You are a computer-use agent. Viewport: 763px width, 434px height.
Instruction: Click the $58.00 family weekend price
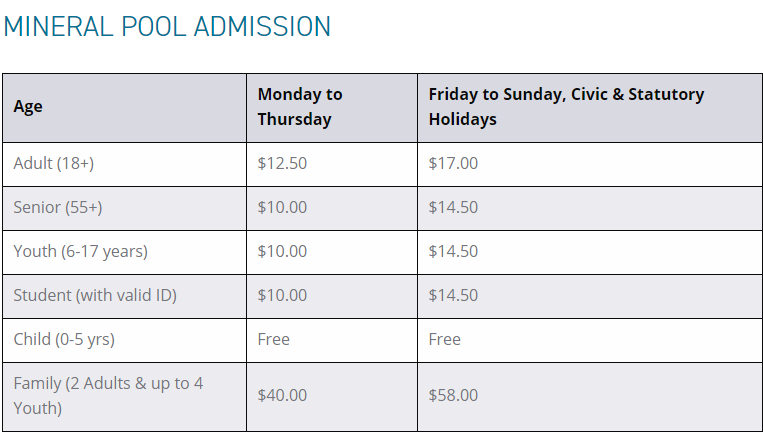(x=453, y=395)
